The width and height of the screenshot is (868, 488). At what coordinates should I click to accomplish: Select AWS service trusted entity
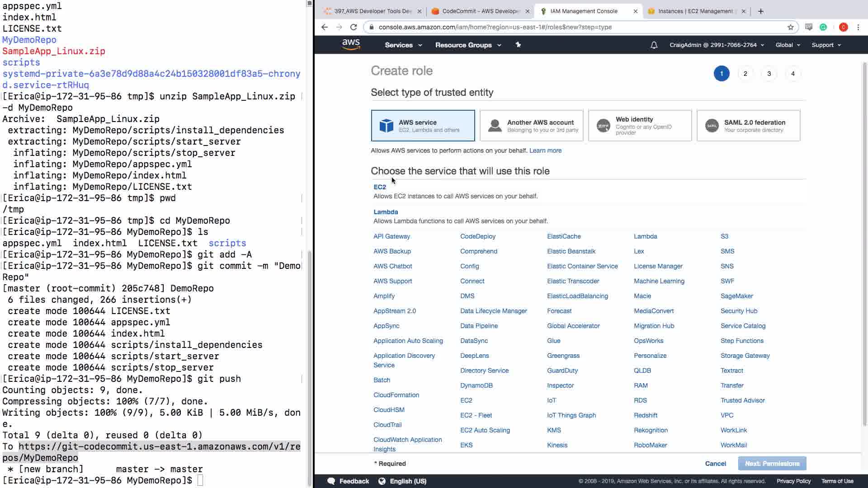coord(423,126)
